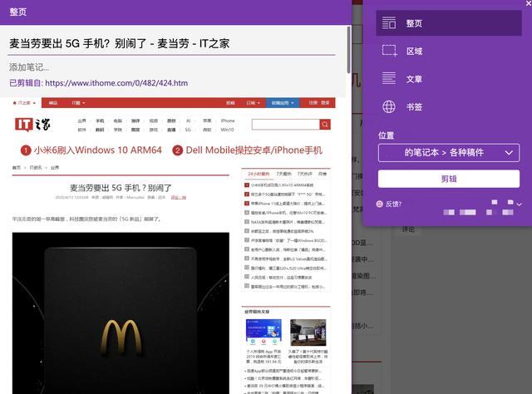532x394 pixels.
Task: Click the 书签 text label in clipper menu
Action: click(414, 107)
